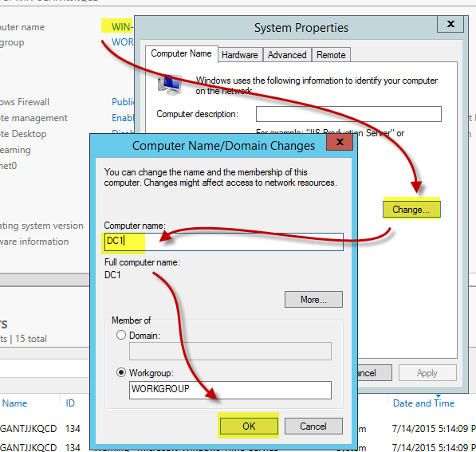This screenshot has width=476, height=452.
Task: Click 'te management' label in Server Manager
Action: [x=33, y=118]
